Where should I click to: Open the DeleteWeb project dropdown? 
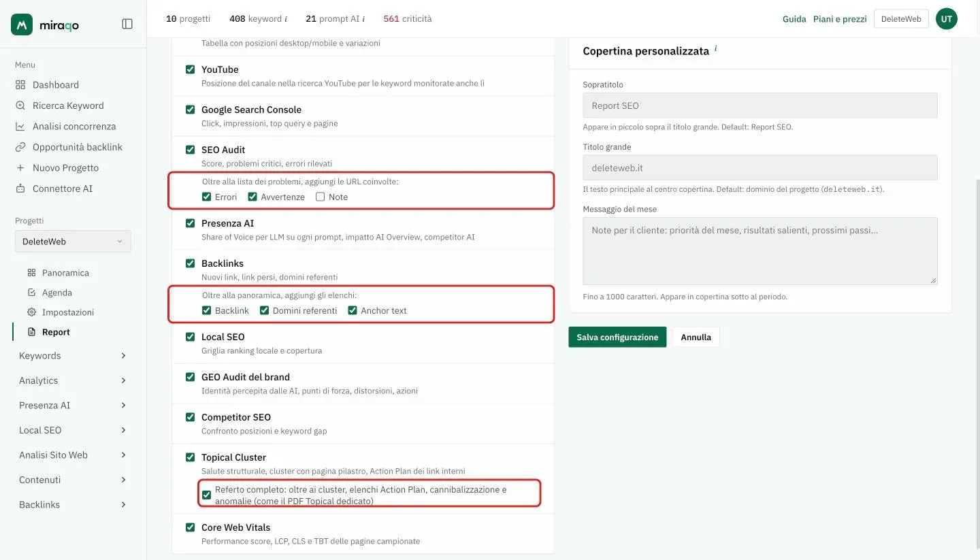point(73,242)
